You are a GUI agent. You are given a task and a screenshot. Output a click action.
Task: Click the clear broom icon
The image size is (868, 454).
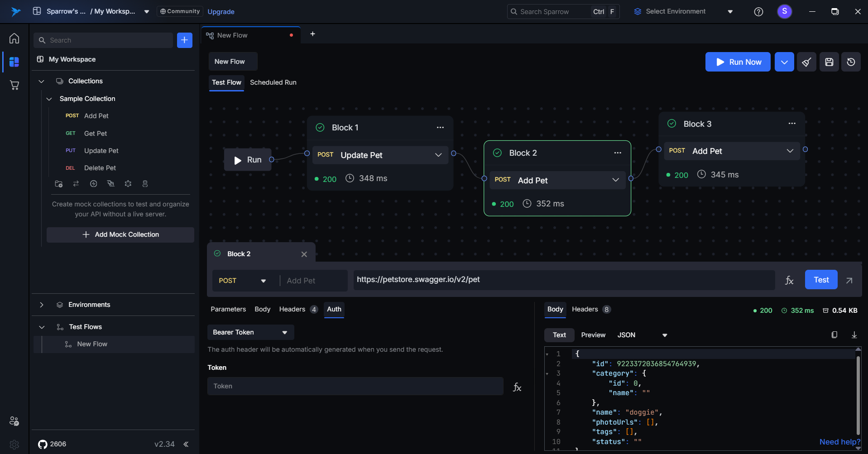[806, 62]
